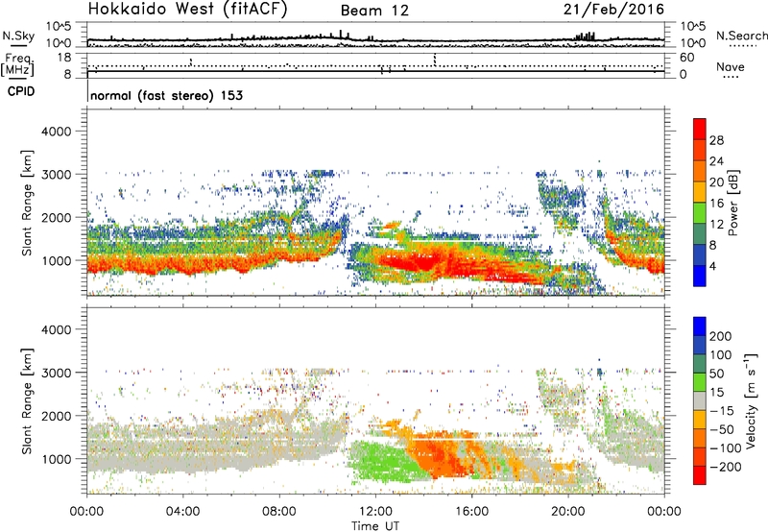The image size is (768, 532).
Task: Click the "12" power colorbar label
Action: [716, 225]
